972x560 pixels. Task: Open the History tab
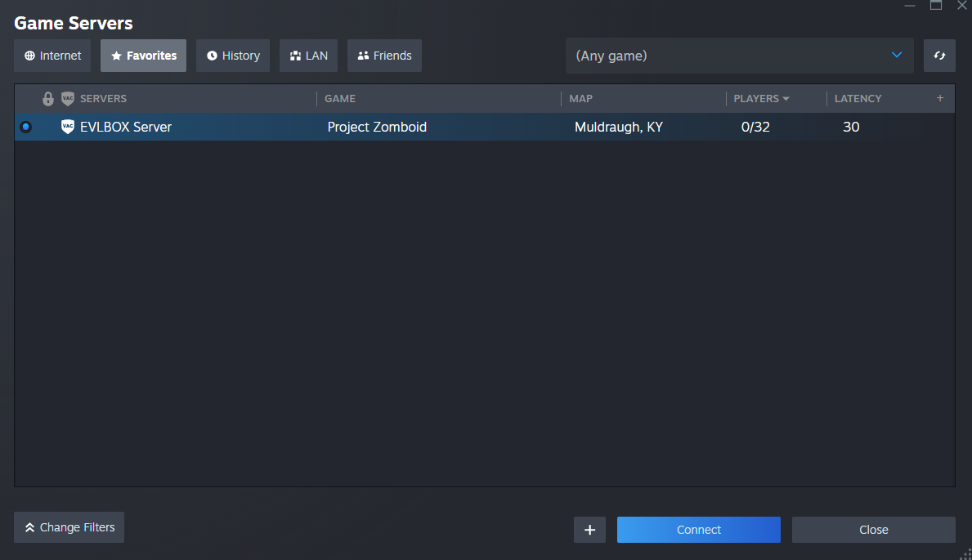pyautogui.click(x=232, y=56)
